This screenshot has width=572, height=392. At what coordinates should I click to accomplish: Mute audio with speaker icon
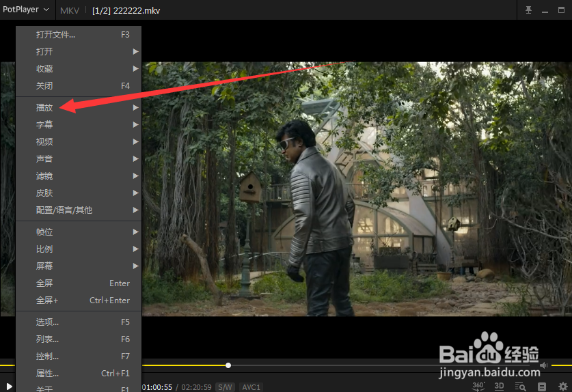pos(544,365)
